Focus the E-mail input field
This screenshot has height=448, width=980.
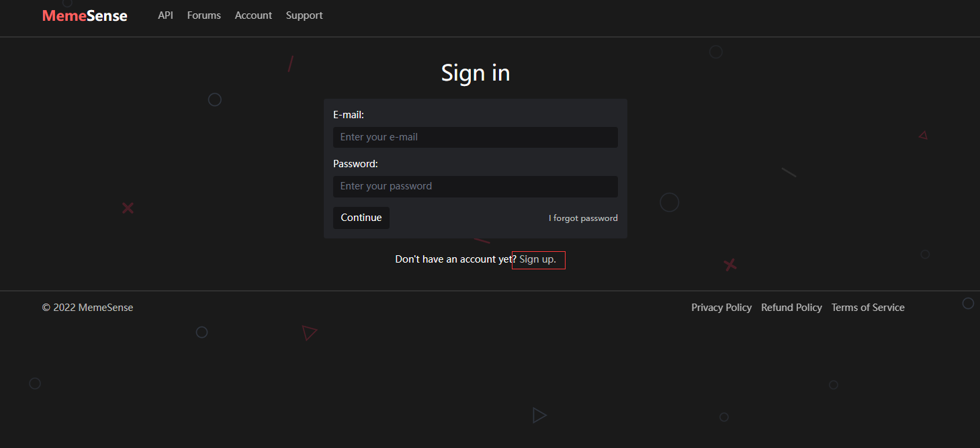pyautogui.click(x=475, y=137)
